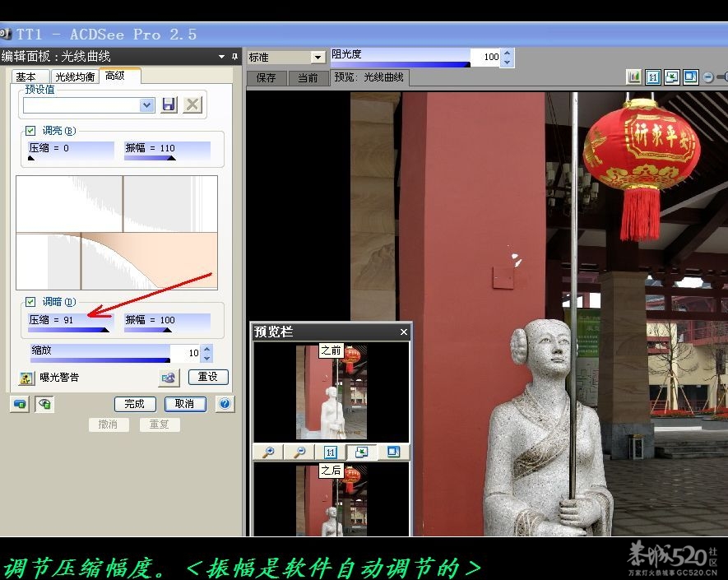Image resolution: width=728 pixels, height=580 pixels.
Task: Click the full preview display icon
Action: pyautogui.click(x=690, y=77)
